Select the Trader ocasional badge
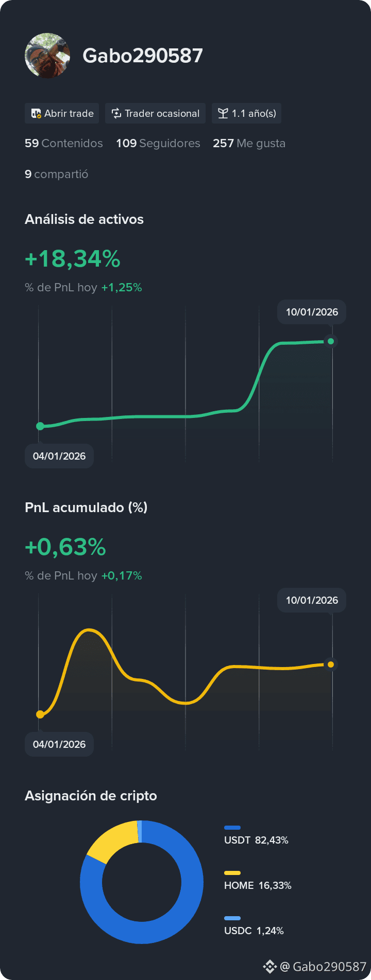The width and height of the screenshot is (371, 980). pos(155,113)
